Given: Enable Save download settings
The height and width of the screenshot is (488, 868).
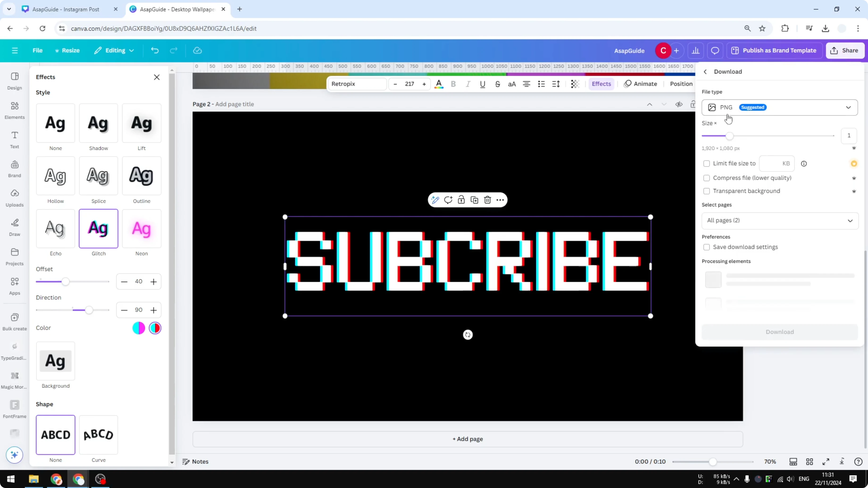Looking at the screenshot, I should point(707,247).
